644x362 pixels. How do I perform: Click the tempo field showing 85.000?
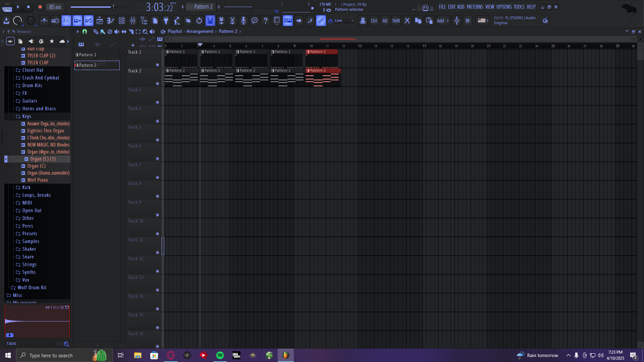55,7
